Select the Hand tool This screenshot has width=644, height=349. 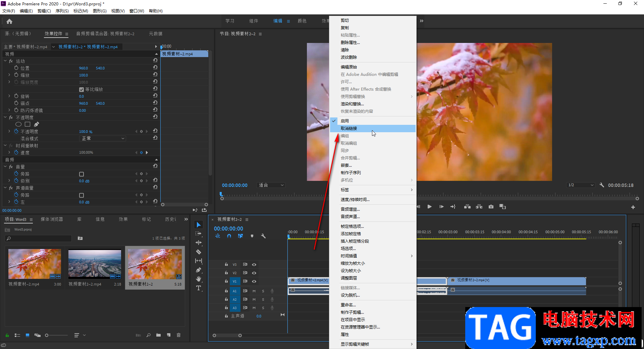pyautogui.click(x=199, y=279)
